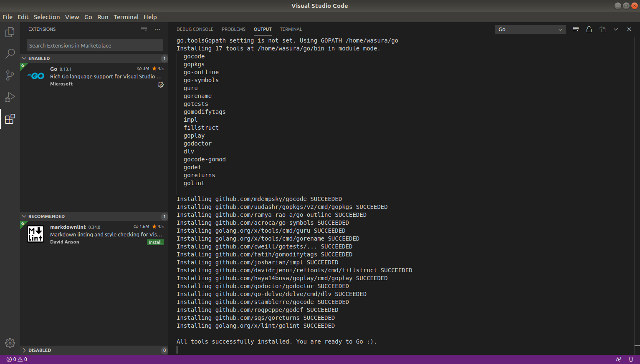Screen dimensions: 640x364
Task: Open the feedback icon in status bar
Action: click(x=618, y=359)
